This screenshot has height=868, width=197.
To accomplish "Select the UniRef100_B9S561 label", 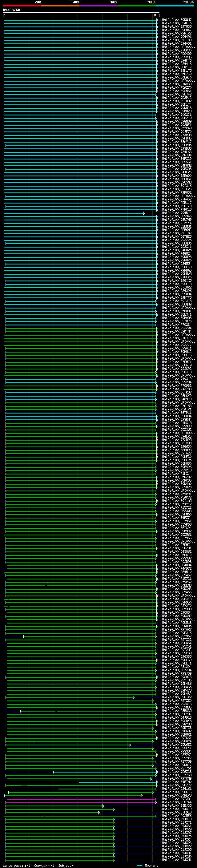I will click(177, 91).
